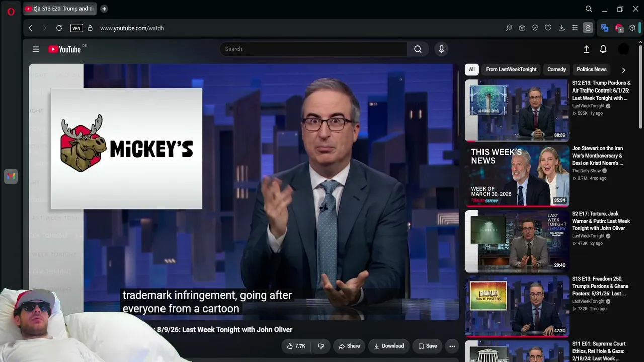Dislike the video with thumbs down
The height and width of the screenshot is (362, 644).
tap(320, 346)
